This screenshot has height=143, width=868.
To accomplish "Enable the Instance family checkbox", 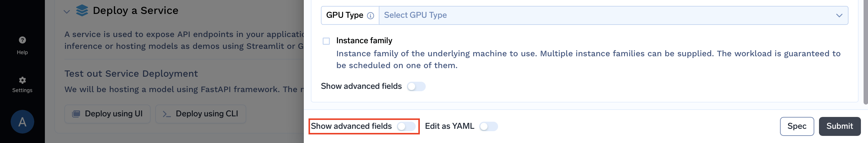I will point(326,41).
